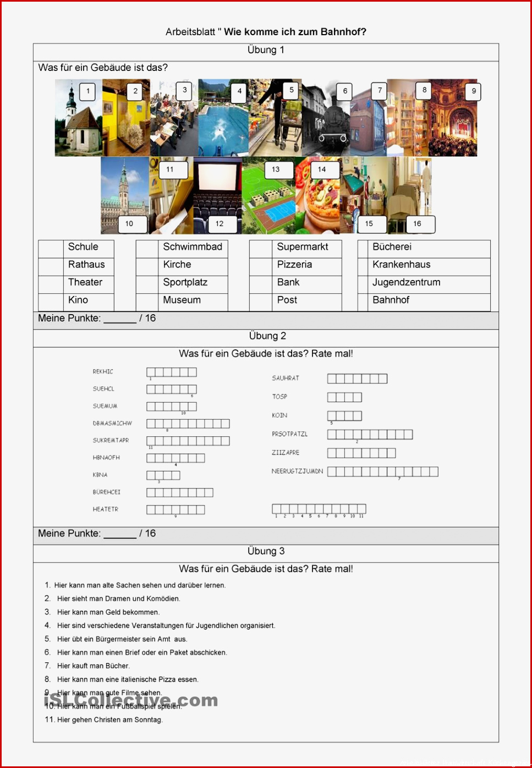The width and height of the screenshot is (532, 768).
Task: Click the answer box beside Bank
Action: (261, 284)
